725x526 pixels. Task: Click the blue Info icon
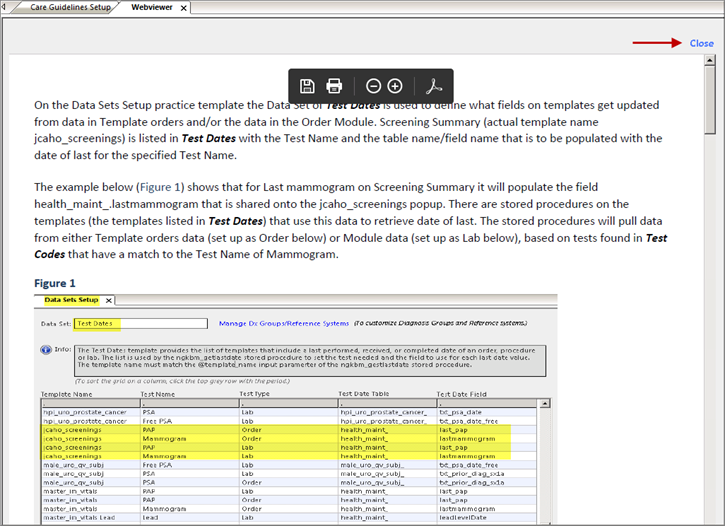[46, 350]
